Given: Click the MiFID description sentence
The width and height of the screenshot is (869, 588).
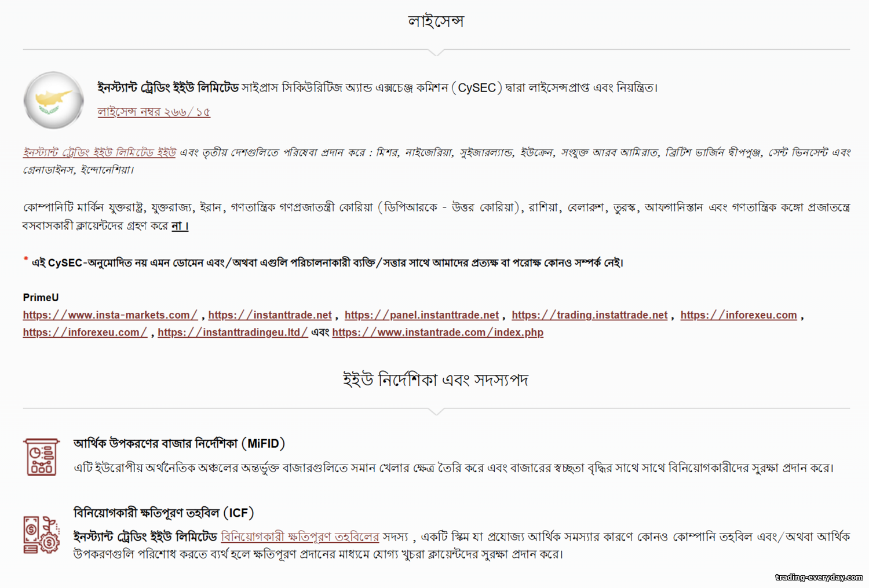Looking at the screenshot, I should (x=454, y=468).
